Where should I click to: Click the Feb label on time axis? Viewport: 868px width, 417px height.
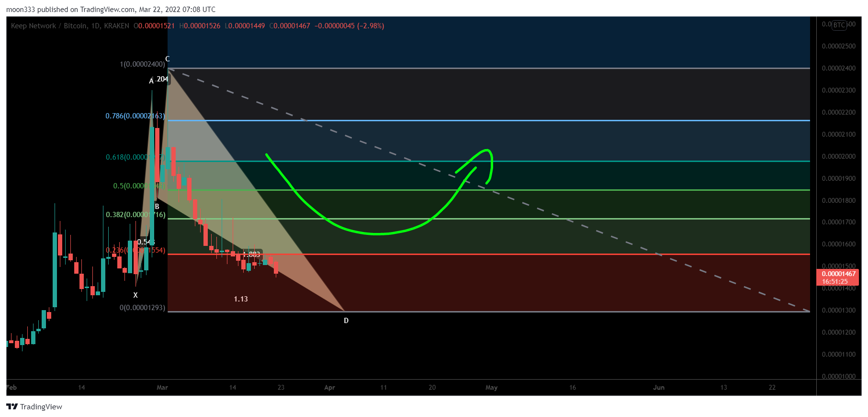pos(11,387)
